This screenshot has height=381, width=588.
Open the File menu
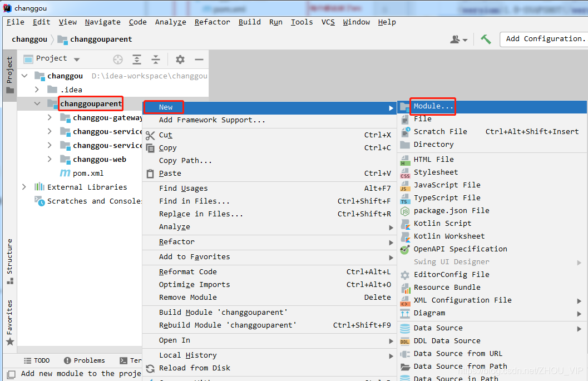click(16, 22)
